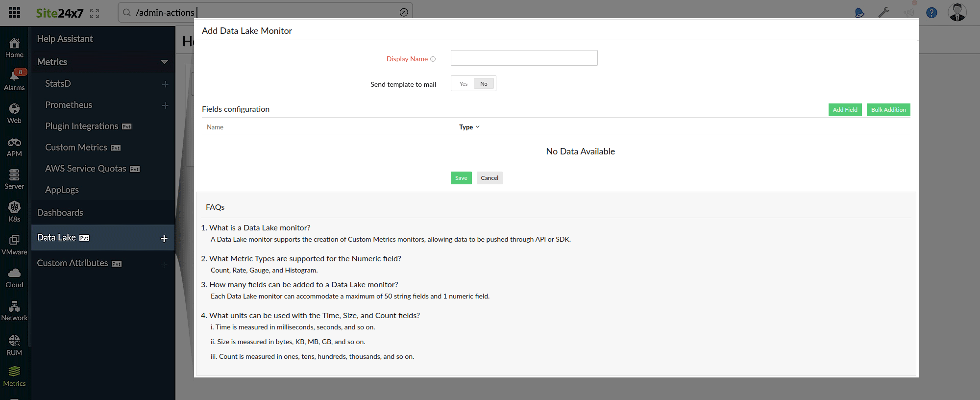Click the Bulk Addition button
This screenshot has width=980, height=400.
coord(888,110)
